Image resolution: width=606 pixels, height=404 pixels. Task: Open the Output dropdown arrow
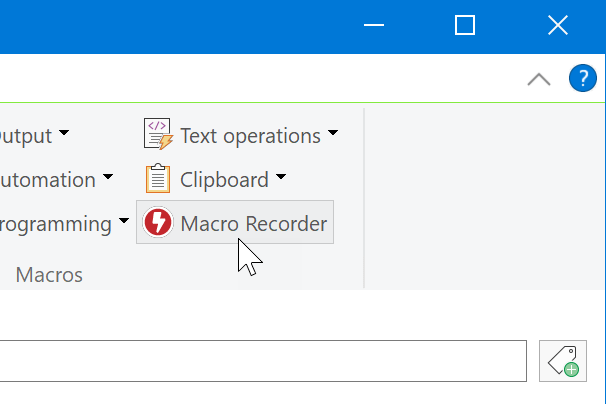(64, 133)
